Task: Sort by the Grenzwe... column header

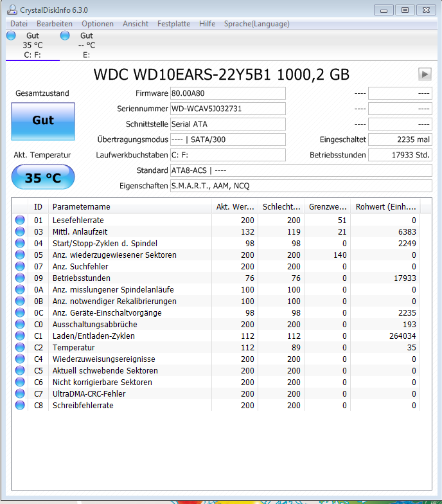Action: (x=328, y=207)
